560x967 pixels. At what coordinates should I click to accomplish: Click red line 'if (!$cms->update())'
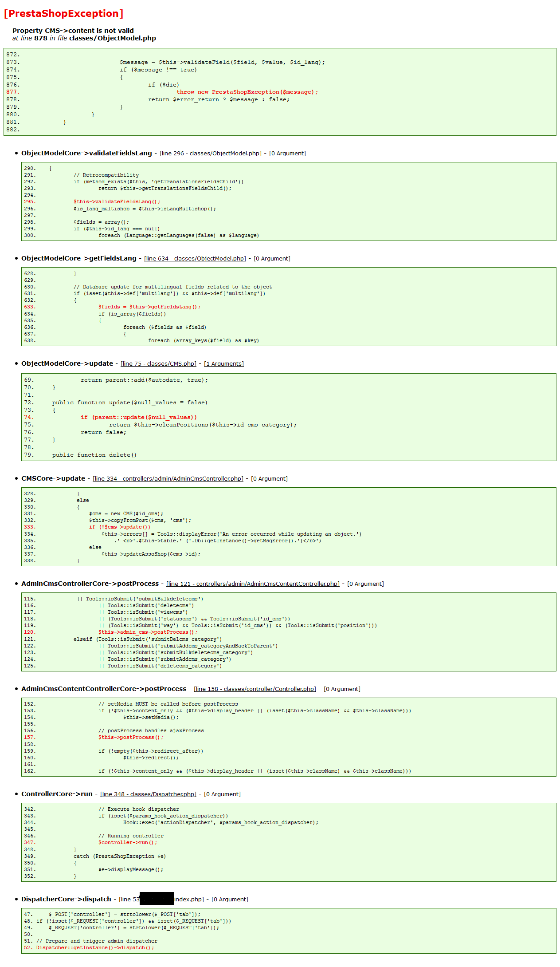pos(120,527)
